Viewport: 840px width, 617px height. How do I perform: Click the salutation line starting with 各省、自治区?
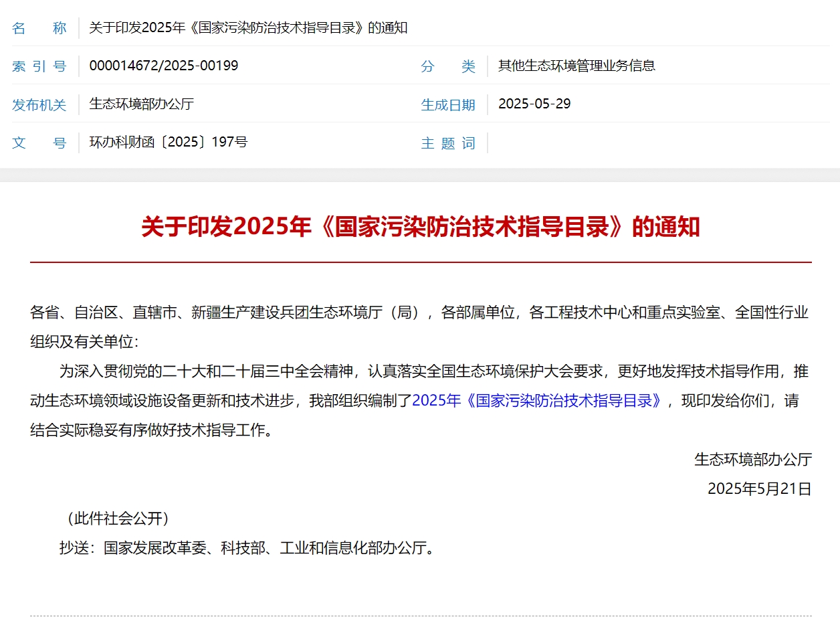pos(419,313)
